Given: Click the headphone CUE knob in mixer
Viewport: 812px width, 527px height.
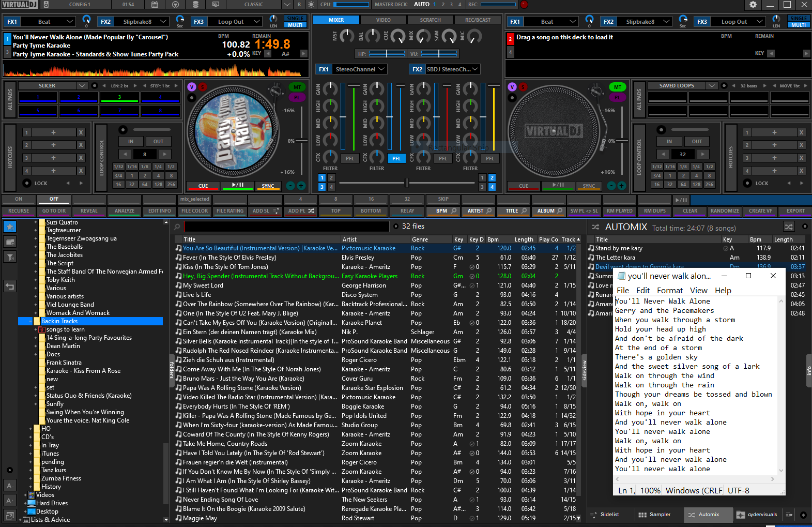Looking at the screenshot, I should [x=397, y=36].
